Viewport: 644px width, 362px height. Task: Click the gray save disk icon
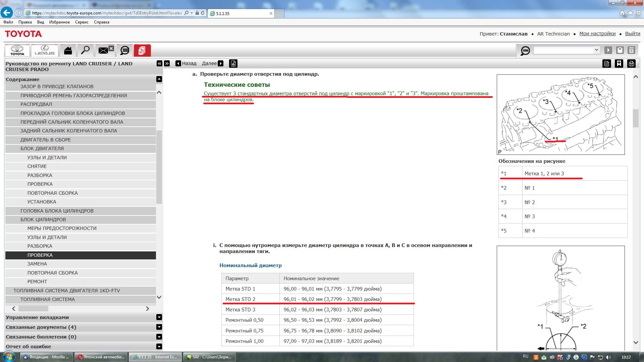(x=620, y=50)
